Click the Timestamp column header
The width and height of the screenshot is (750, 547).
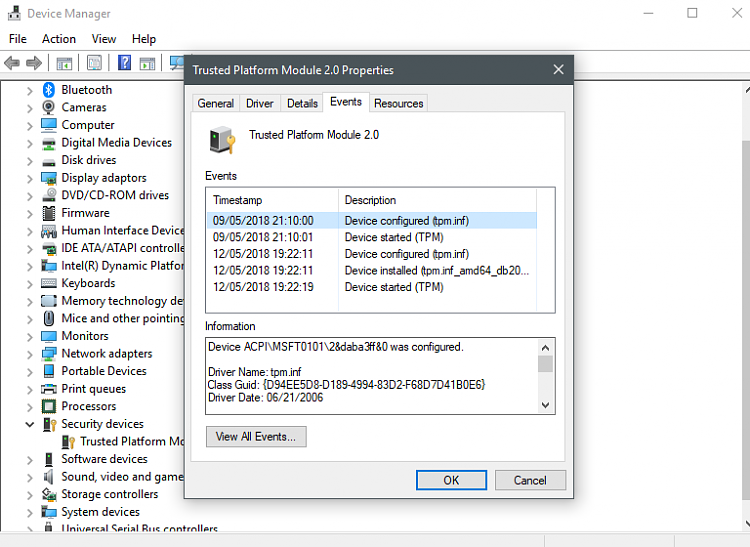[273, 200]
